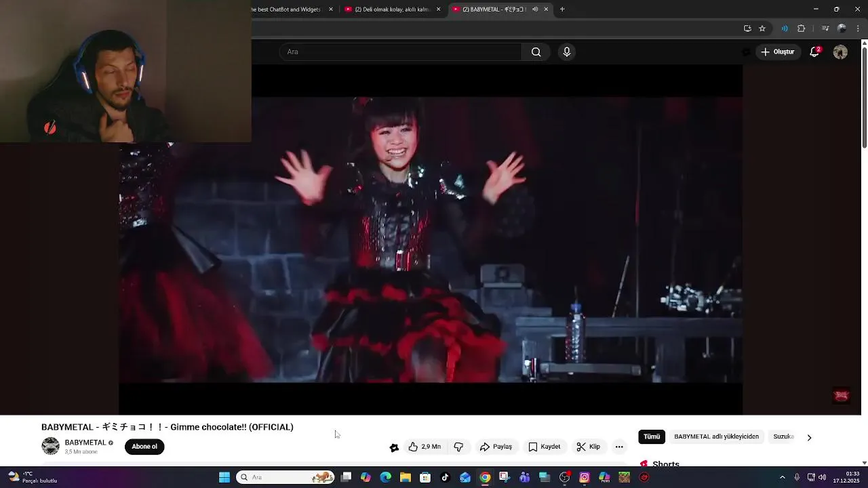Open File Explorer from the taskbar
The width and height of the screenshot is (868, 488).
(406, 477)
